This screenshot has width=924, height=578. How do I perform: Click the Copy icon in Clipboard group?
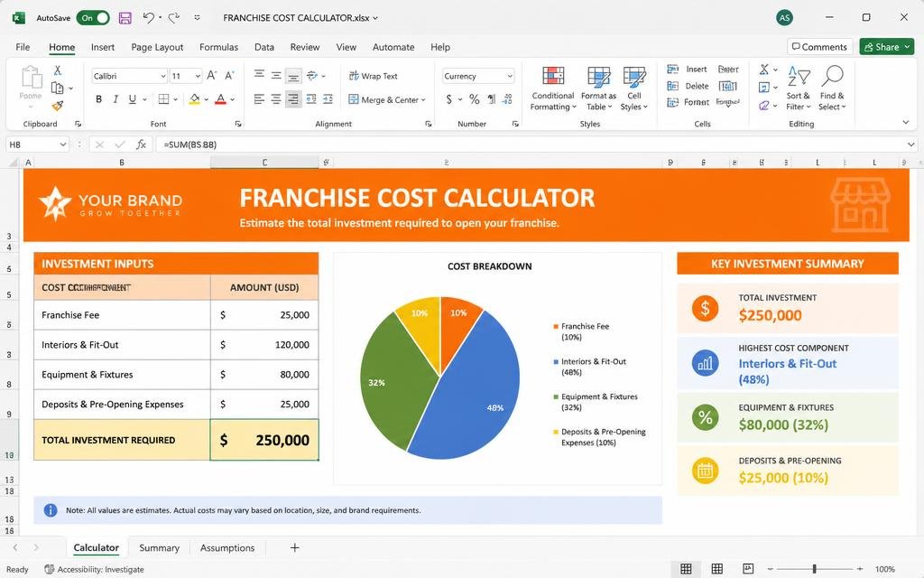pyautogui.click(x=58, y=88)
